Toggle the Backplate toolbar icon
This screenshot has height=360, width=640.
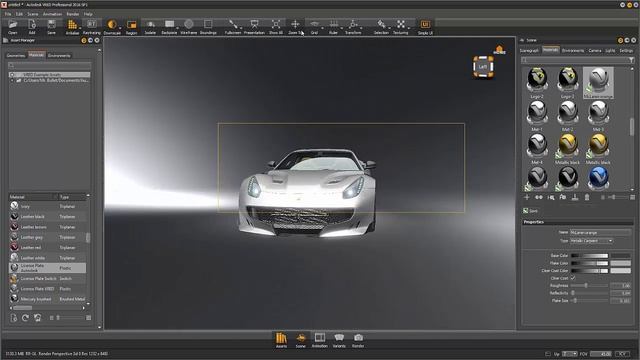point(169,24)
